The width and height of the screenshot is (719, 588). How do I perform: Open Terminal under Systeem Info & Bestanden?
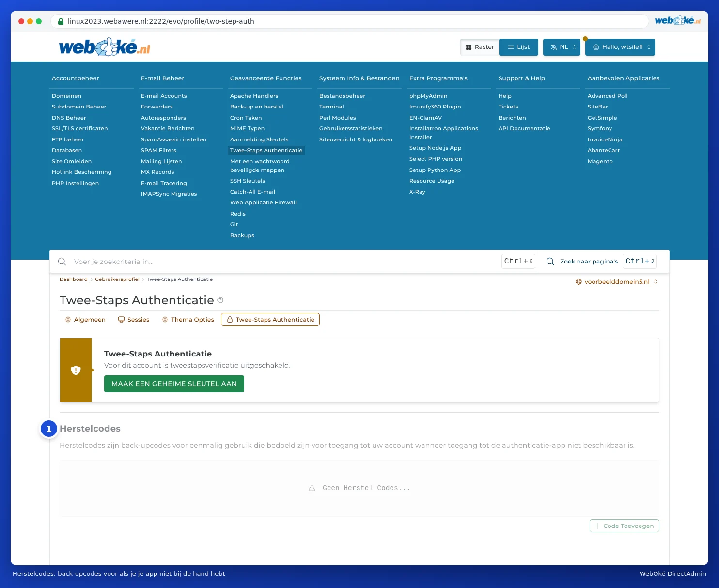331,107
